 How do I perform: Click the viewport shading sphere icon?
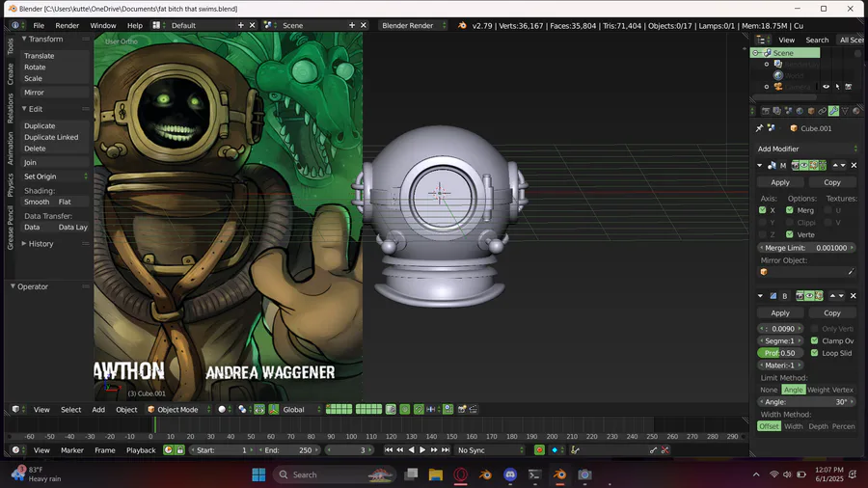[222, 410]
